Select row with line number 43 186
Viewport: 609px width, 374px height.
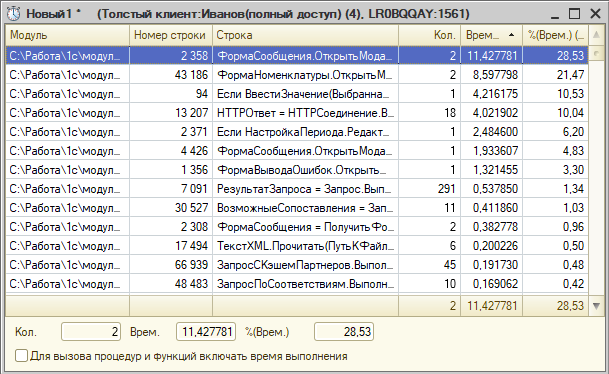coord(297,75)
